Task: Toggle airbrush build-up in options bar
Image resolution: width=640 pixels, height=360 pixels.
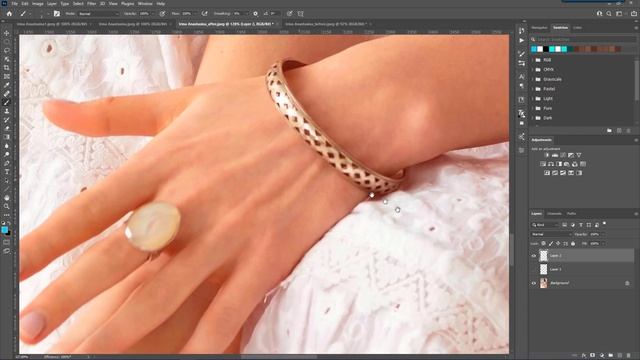Action: pyautogui.click(x=204, y=13)
